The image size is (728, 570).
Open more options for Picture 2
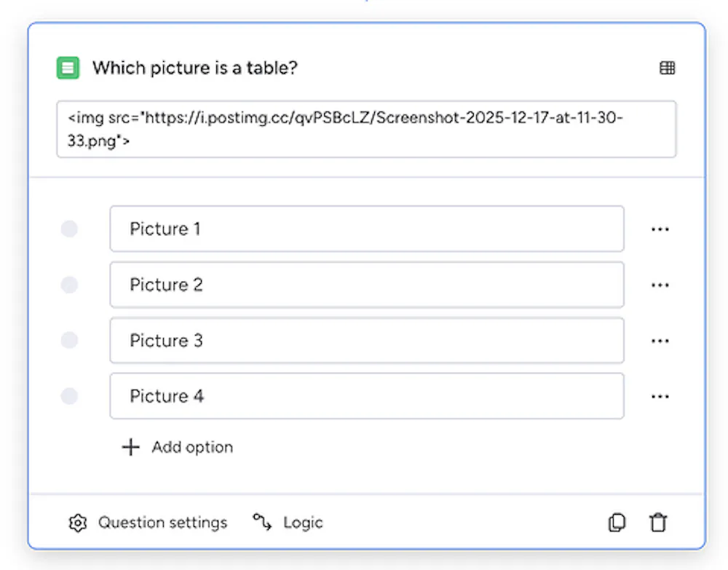click(x=660, y=285)
